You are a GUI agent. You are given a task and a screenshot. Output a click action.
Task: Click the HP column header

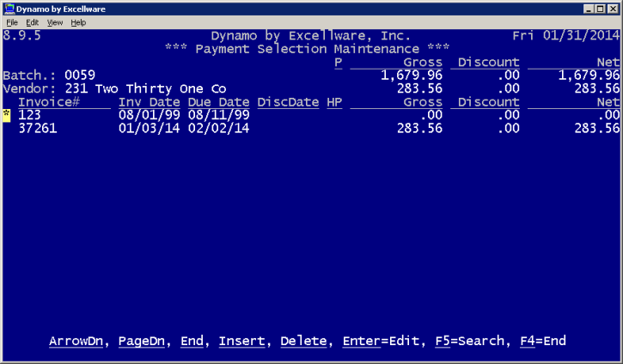tap(334, 102)
